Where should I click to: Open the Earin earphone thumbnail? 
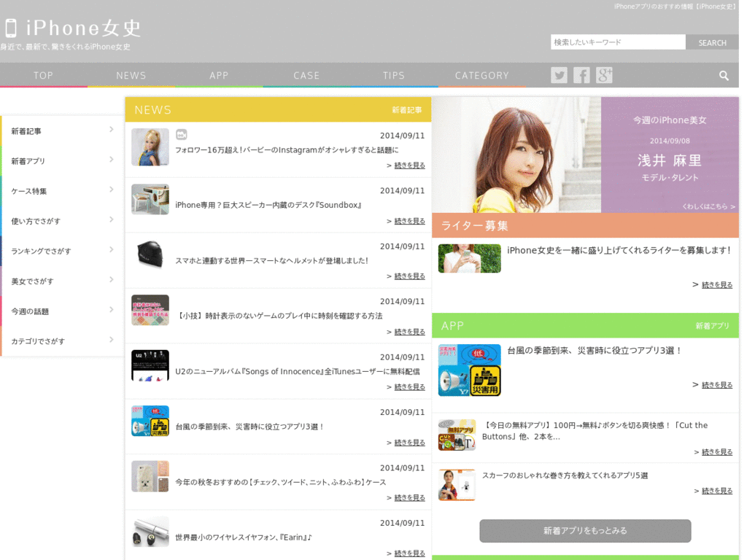tap(150, 532)
